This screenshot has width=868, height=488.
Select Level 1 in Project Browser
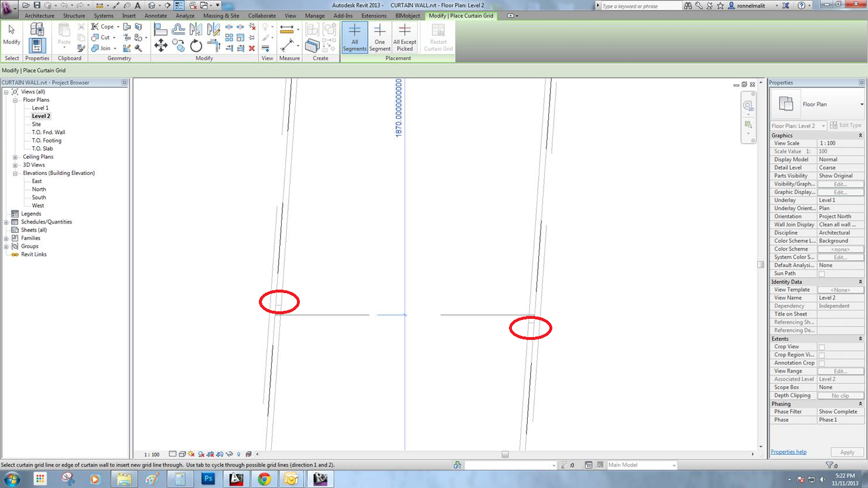(40, 108)
